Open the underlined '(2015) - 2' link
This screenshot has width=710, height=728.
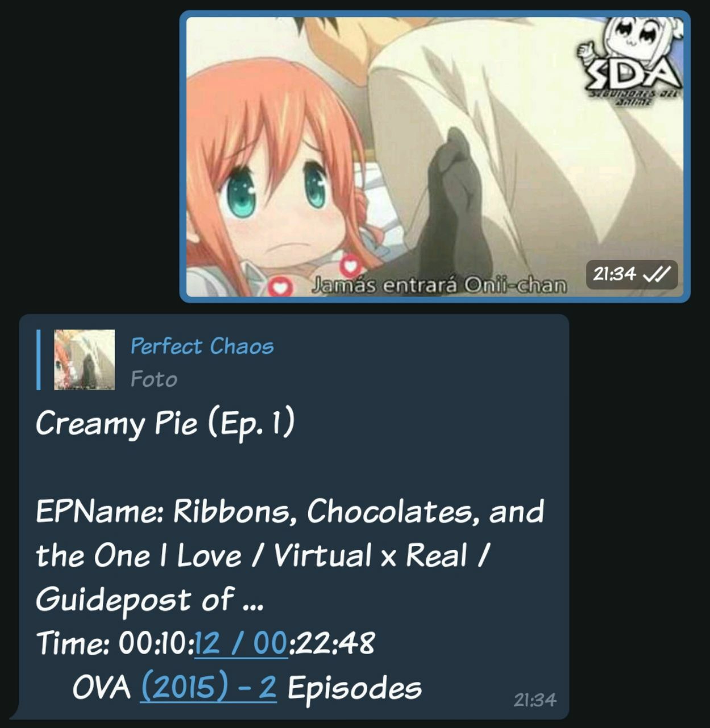(x=208, y=687)
